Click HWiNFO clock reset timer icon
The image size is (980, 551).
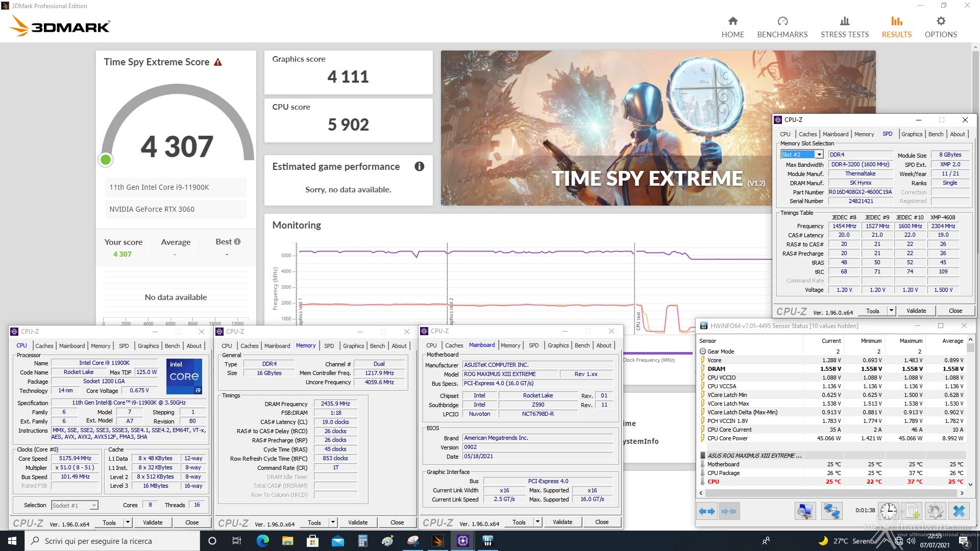click(888, 511)
